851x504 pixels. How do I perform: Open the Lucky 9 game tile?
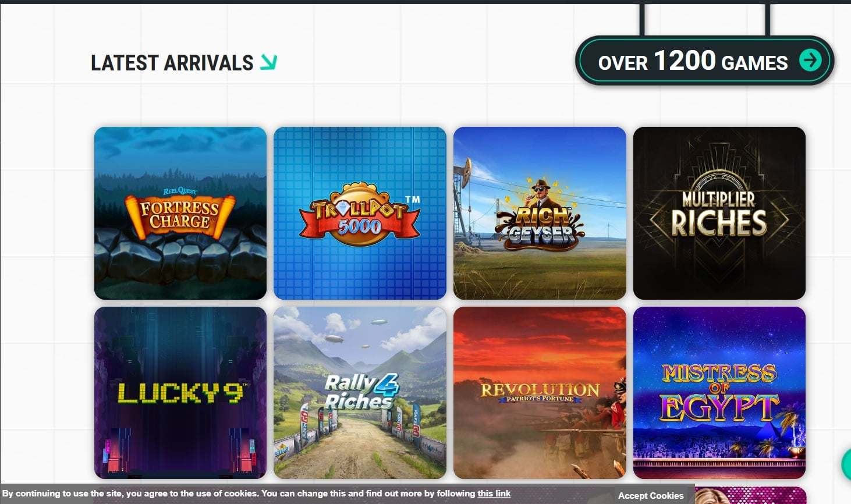pyautogui.click(x=180, y=393)
